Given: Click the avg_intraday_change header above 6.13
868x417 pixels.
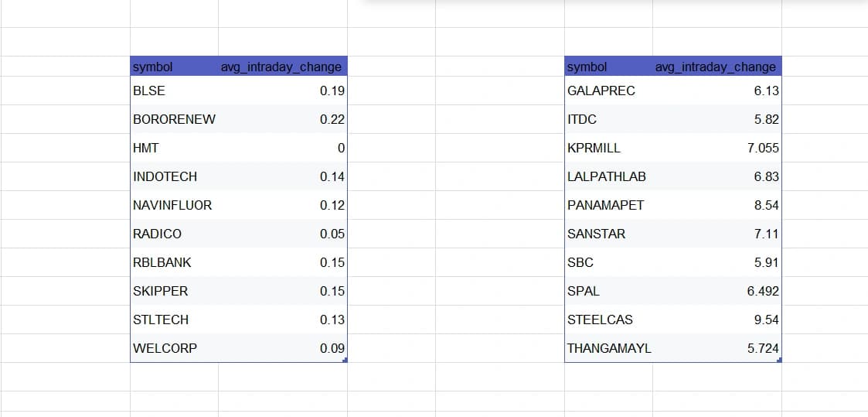Looking at the screenshot, I should coord(717,67).
